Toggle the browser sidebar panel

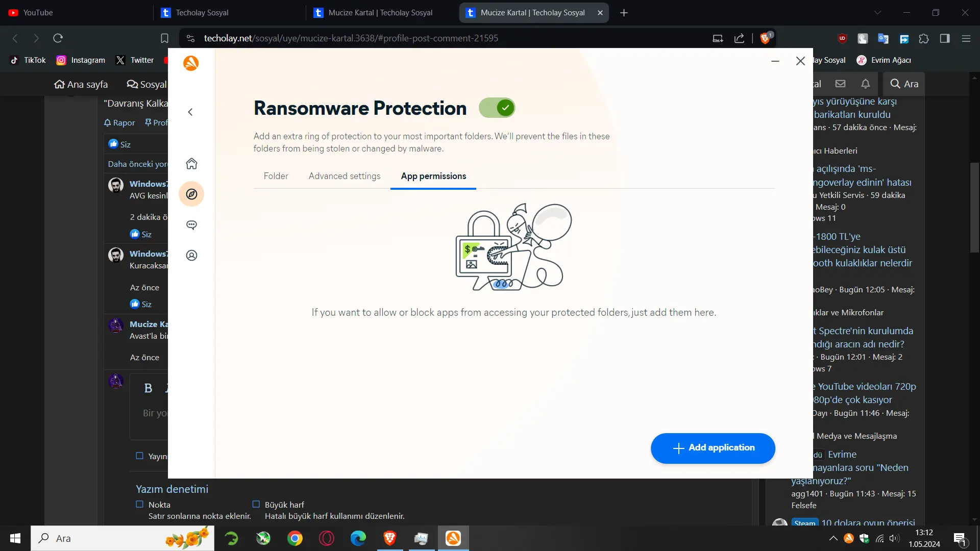pos(945,38)
